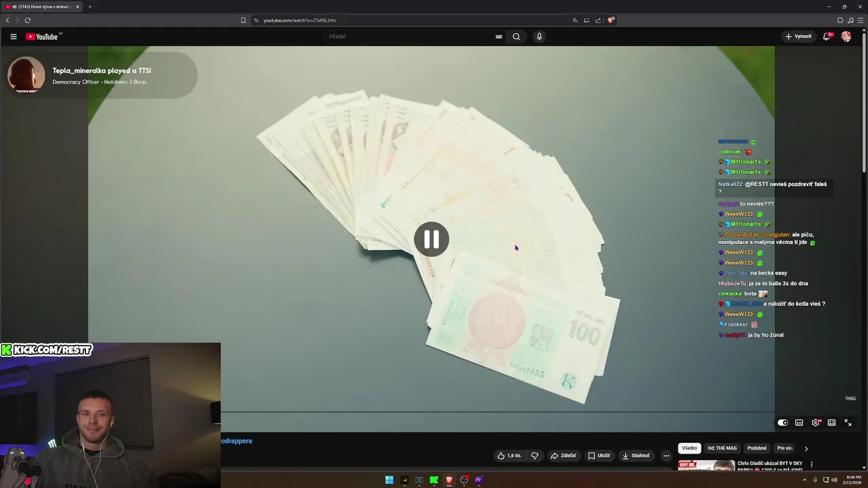Click the Vytvoriť create button
This screenshot has width=868, height=488.
[x=798, y=37]
